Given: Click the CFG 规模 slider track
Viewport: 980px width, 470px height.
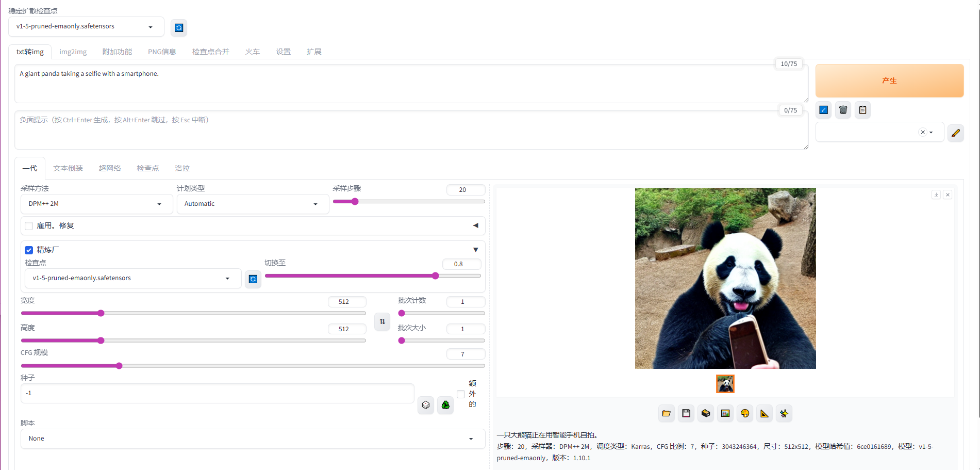Looking at the screenshot, I should tap(253, 366).
